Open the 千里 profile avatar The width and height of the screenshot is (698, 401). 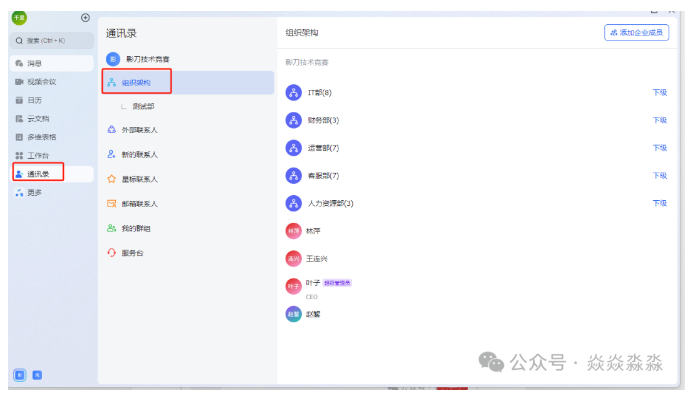point(19,17)
